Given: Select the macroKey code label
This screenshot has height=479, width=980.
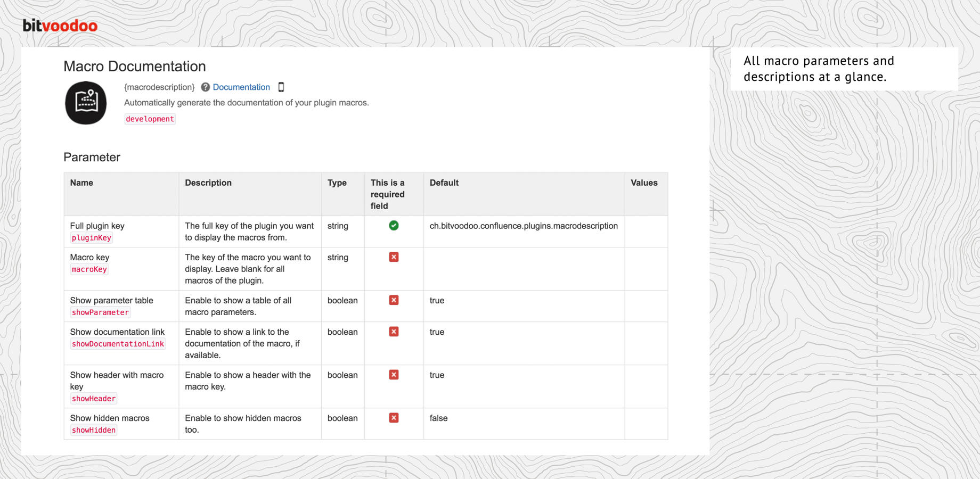Looking at the screenshot, I should coord(89,269).
